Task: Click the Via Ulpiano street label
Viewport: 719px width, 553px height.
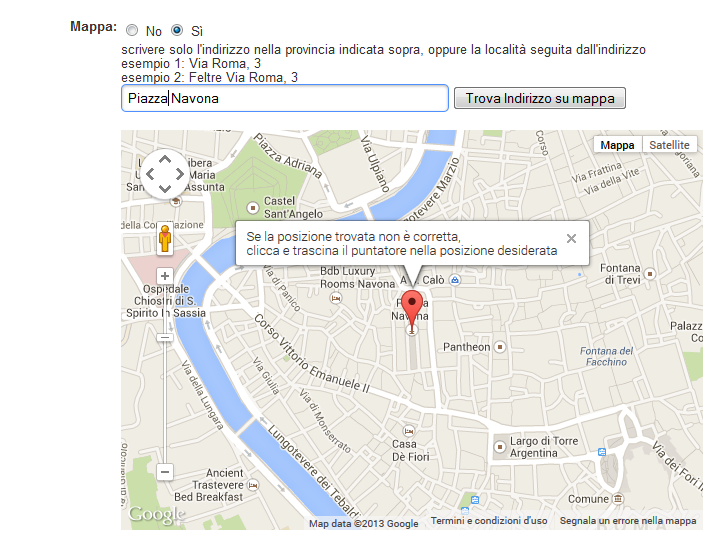Action: point(375,163)
